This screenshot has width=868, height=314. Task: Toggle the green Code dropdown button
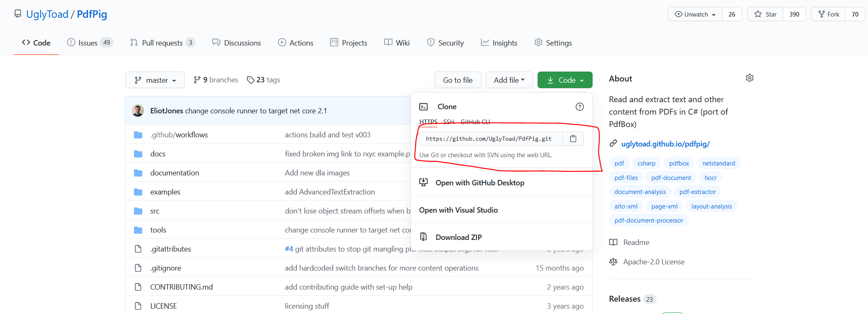pos(565,80)
